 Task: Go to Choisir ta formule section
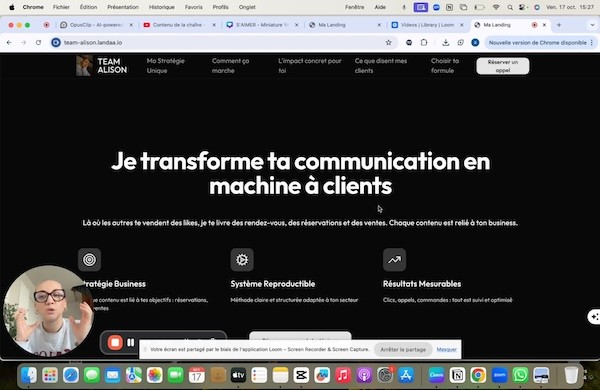445,66
